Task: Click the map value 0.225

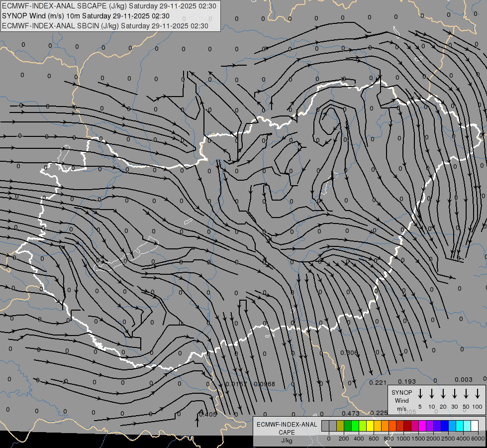Action: coord(379,413)
